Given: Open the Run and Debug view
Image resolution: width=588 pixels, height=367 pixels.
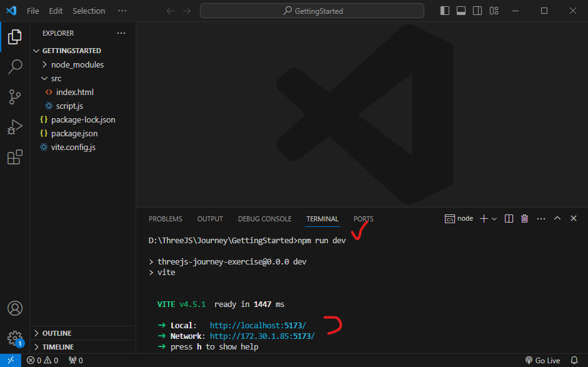Looking at the screenshot, I should point(14,127).
